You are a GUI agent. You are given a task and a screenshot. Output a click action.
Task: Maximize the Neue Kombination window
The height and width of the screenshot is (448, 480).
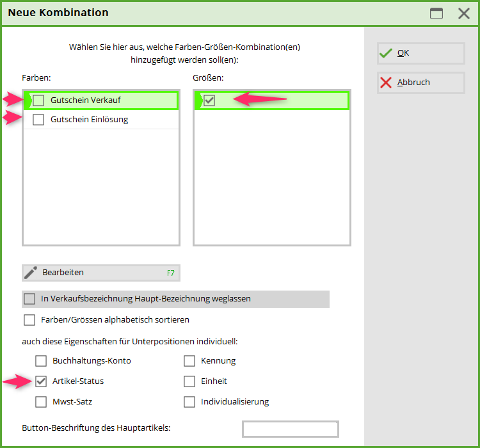pos(436,13)
